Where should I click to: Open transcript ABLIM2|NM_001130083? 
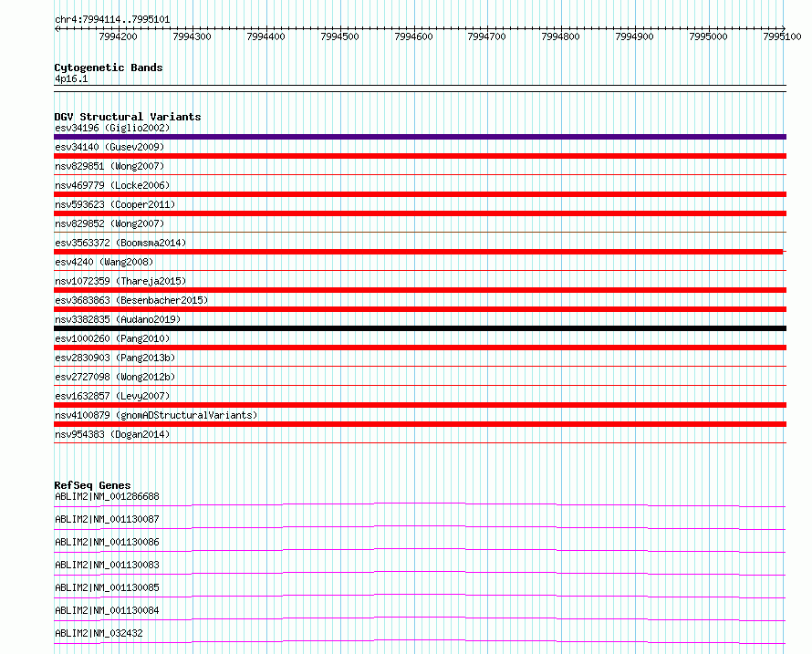click(107, 565)
